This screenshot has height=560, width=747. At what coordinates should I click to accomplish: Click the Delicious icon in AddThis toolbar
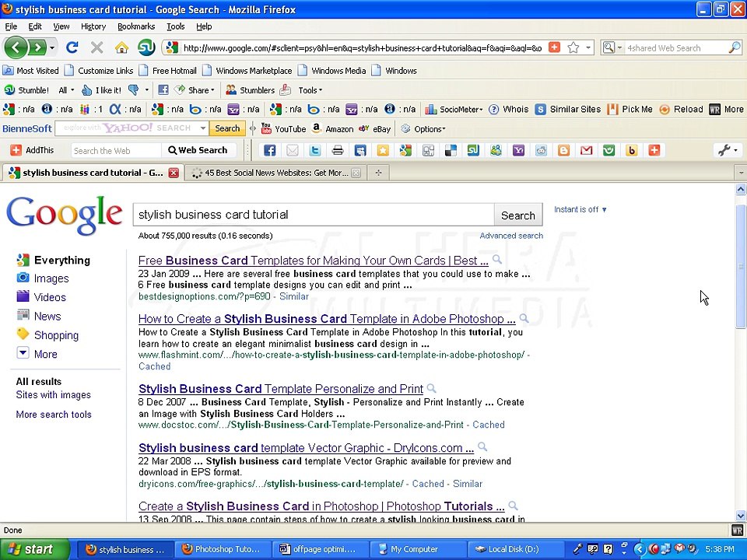click(x=451, y=150)
